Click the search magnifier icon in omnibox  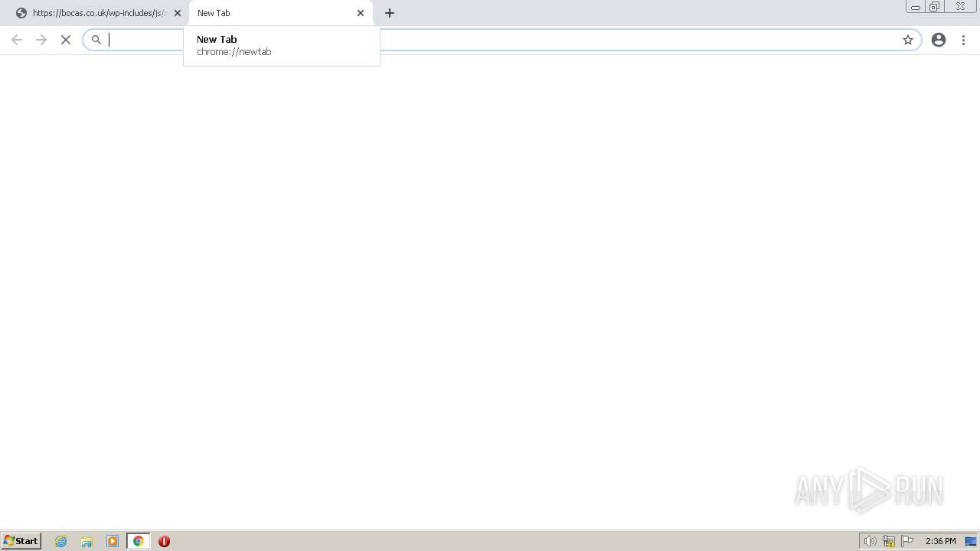click(x=96, y=40)
